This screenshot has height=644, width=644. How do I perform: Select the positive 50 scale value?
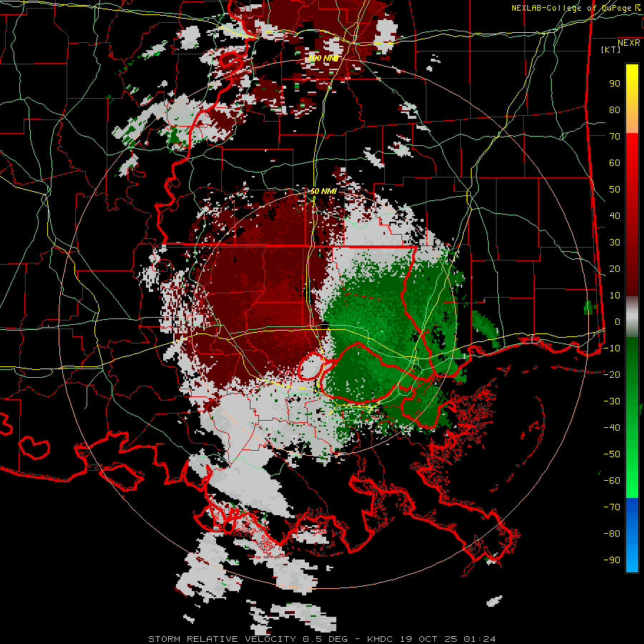(615, 190)
